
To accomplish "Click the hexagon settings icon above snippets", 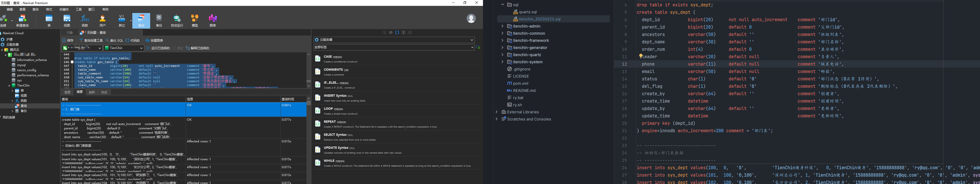I will (x=410, y=33).
